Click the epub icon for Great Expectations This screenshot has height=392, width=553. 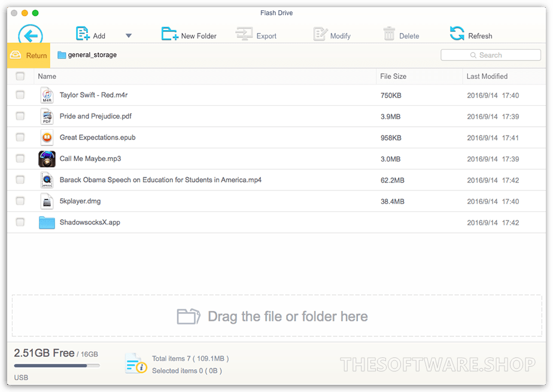pyautogui.click(x=47, y=138)
